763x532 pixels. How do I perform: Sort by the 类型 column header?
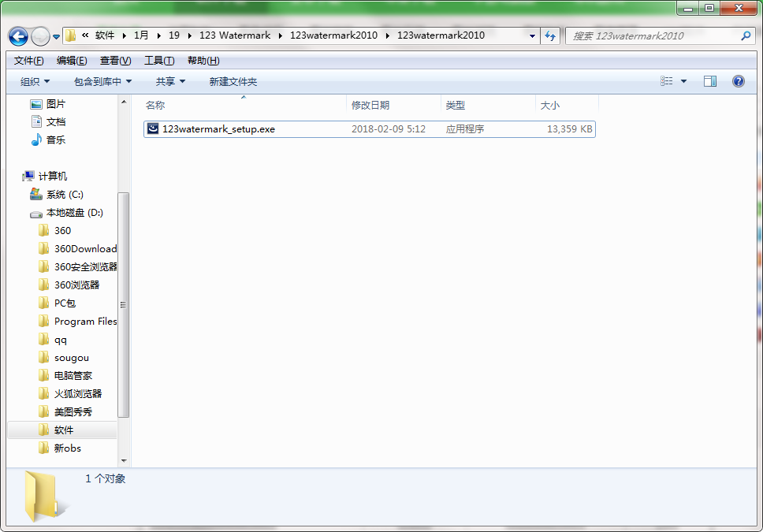488,105
